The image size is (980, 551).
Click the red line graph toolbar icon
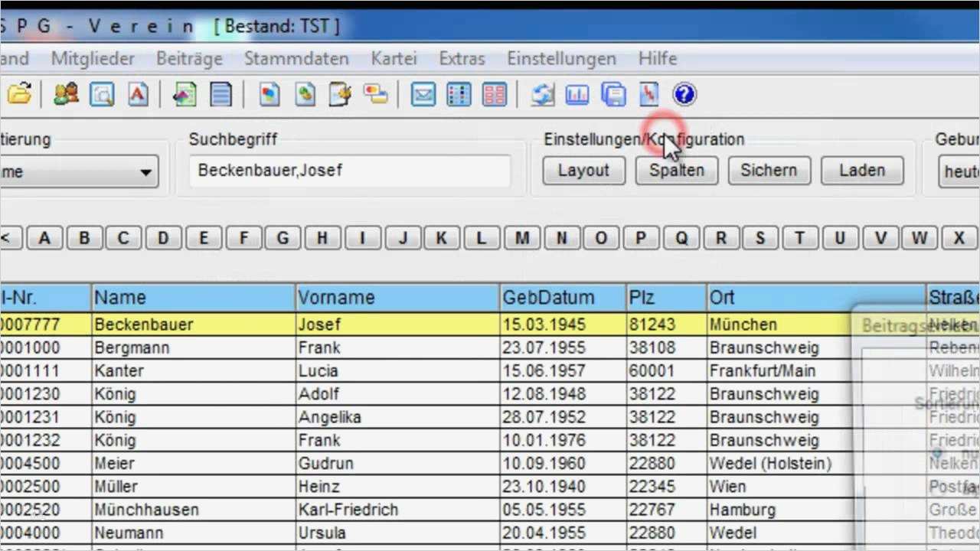pyautogui.click(x=647, y=94)
